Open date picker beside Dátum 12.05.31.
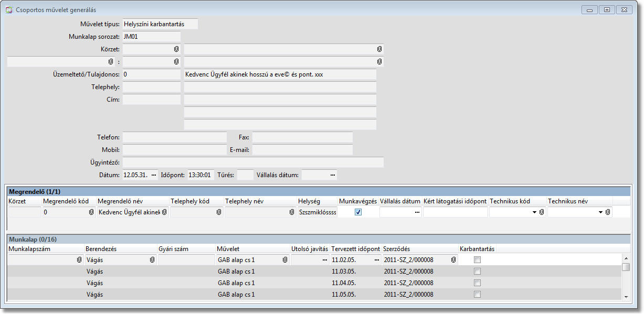The image size is (644, 315). [x=154, y=175]
